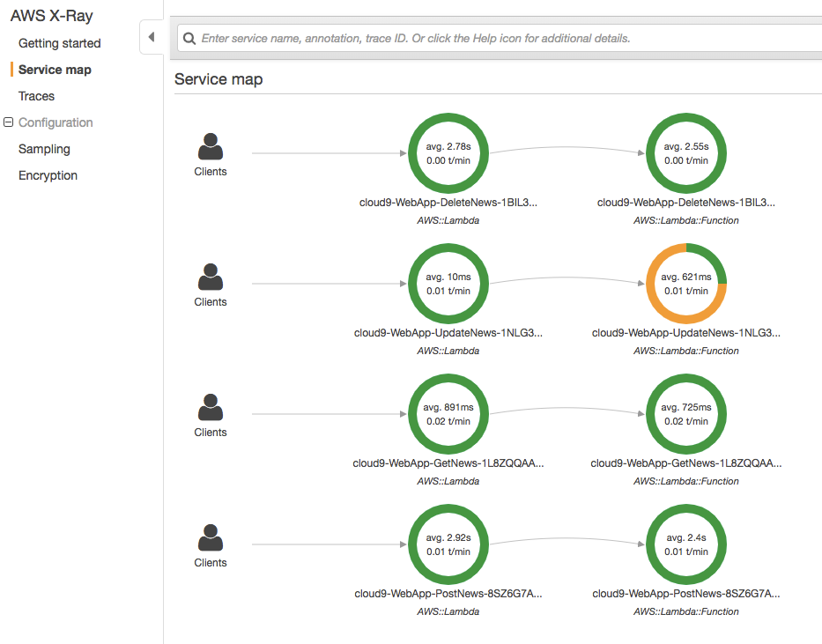Select PostNews Lambda::Function node avg 2.4s

pos(686,544)
